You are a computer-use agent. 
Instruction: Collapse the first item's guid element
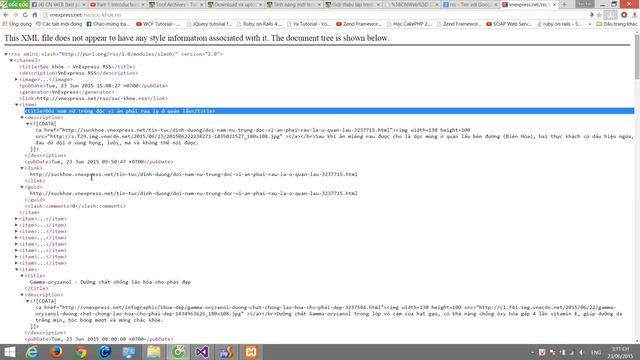[22, 187]
